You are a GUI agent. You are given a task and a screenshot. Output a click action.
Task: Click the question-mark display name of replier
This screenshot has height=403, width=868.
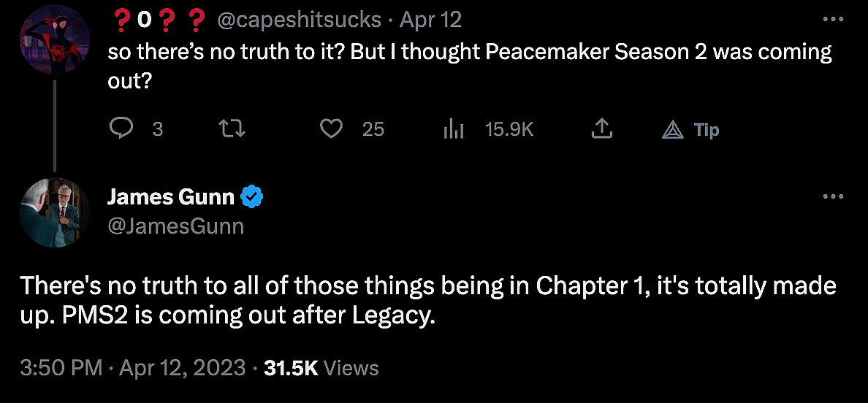click(157, 20)
